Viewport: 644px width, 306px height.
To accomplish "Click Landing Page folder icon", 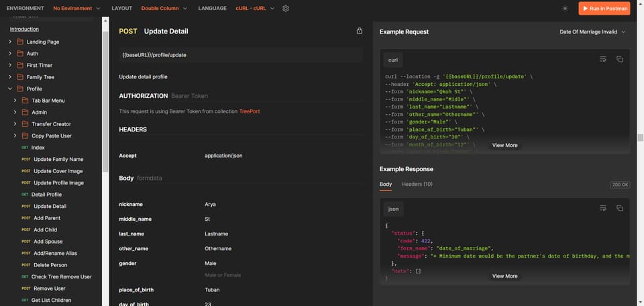I will (19, 42).
